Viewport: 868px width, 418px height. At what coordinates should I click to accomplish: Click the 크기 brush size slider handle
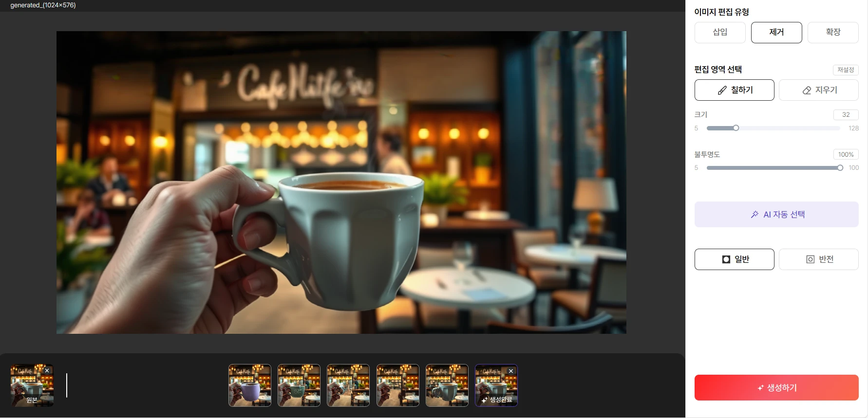(736, 128)
